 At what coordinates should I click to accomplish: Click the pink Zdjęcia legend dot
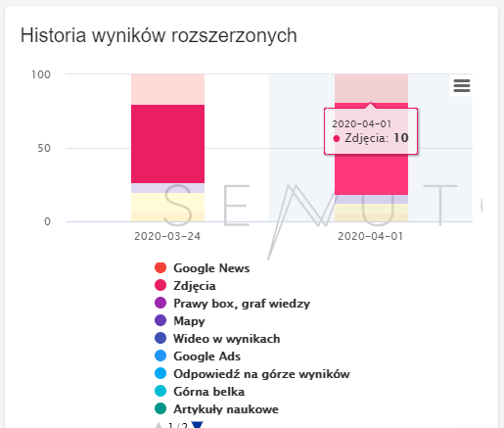[x=160, y=285]
